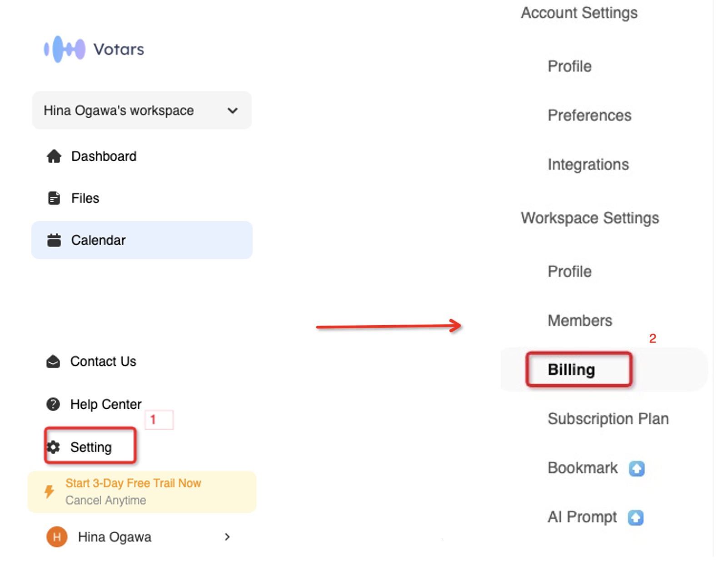Click the Calendar icon in sidebar
This screenshot has width=728, height=575.
54,240
